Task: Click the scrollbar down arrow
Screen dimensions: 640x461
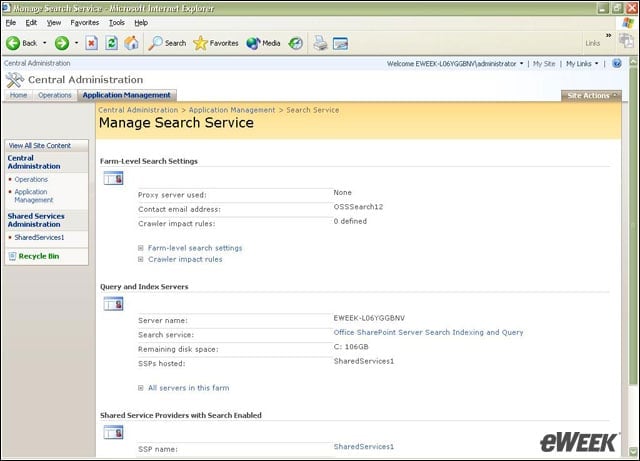Action: (633, 452)
